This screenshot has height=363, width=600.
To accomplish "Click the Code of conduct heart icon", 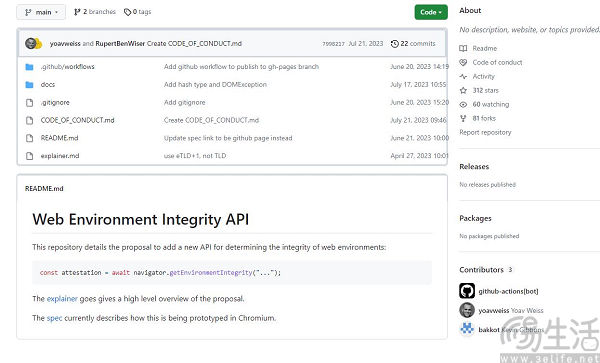I will coord(463,62).
